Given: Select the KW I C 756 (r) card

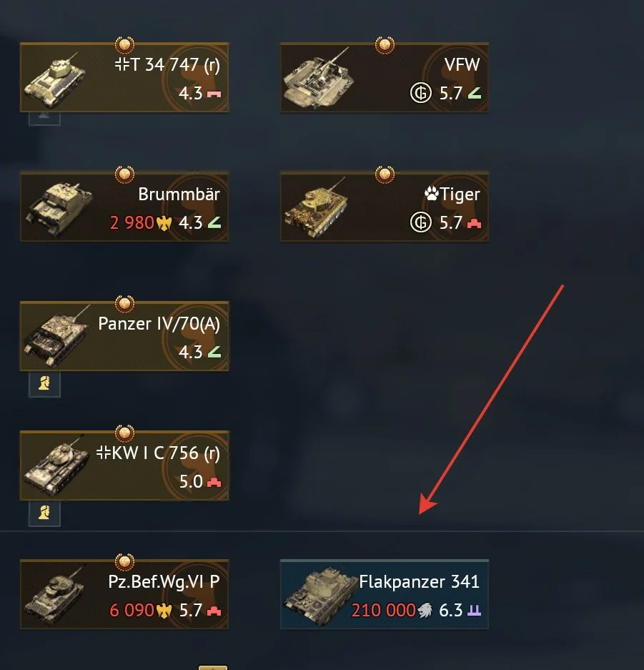Looking at the screenshot, I should (124, 465).
